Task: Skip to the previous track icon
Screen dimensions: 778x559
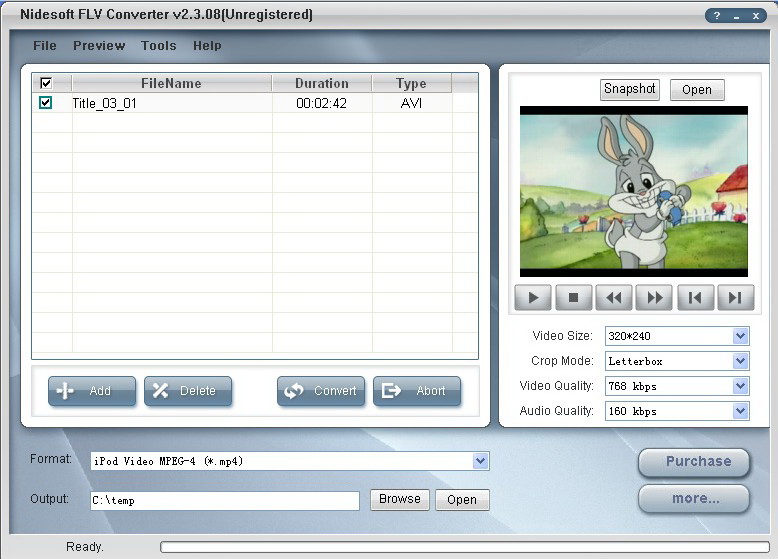Action: click(696, 298)
